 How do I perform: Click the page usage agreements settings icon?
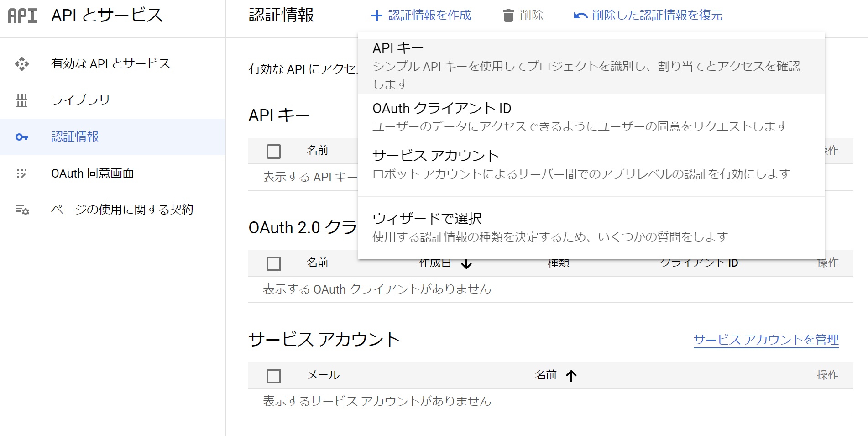(x=22, y=210)
